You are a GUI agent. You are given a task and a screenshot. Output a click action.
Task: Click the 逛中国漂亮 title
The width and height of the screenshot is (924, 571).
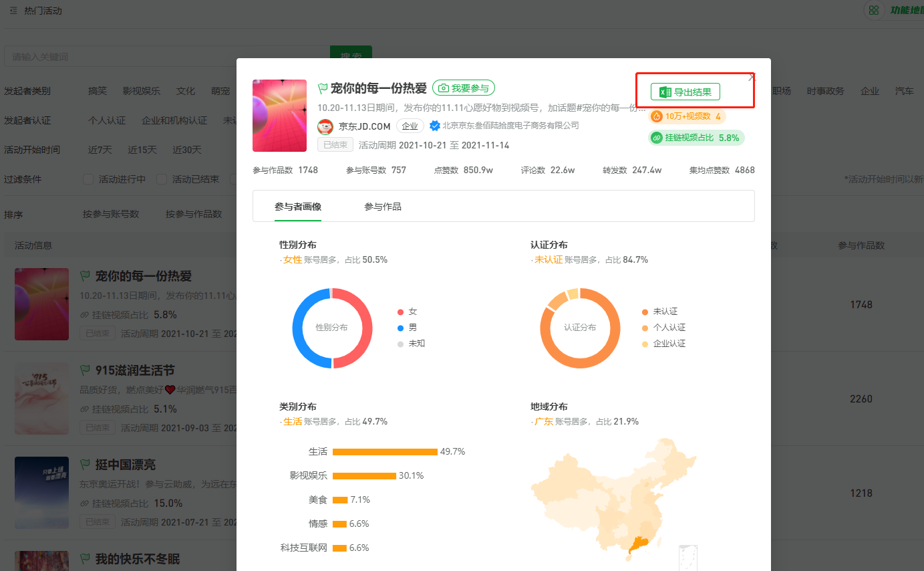click(126, 465)
